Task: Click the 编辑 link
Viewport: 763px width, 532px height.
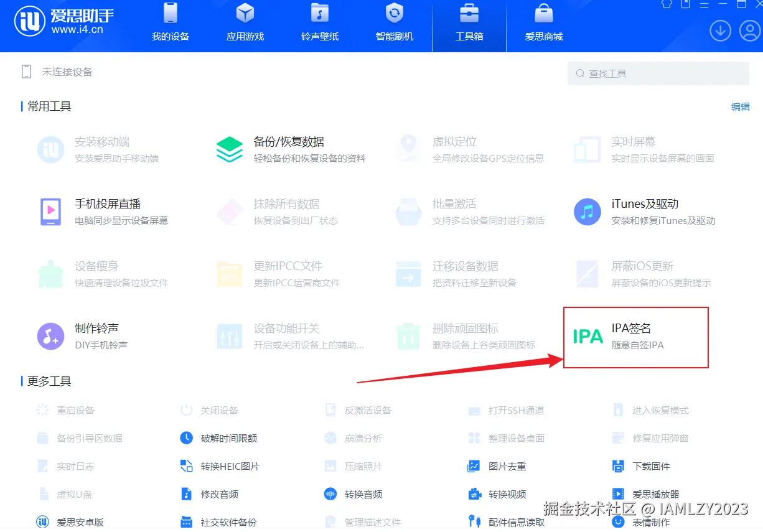Action: click(740, 106)
